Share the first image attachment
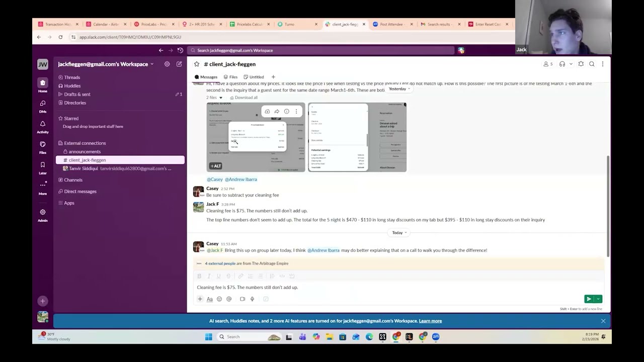644x362 pixels. [x=277, y=112]
